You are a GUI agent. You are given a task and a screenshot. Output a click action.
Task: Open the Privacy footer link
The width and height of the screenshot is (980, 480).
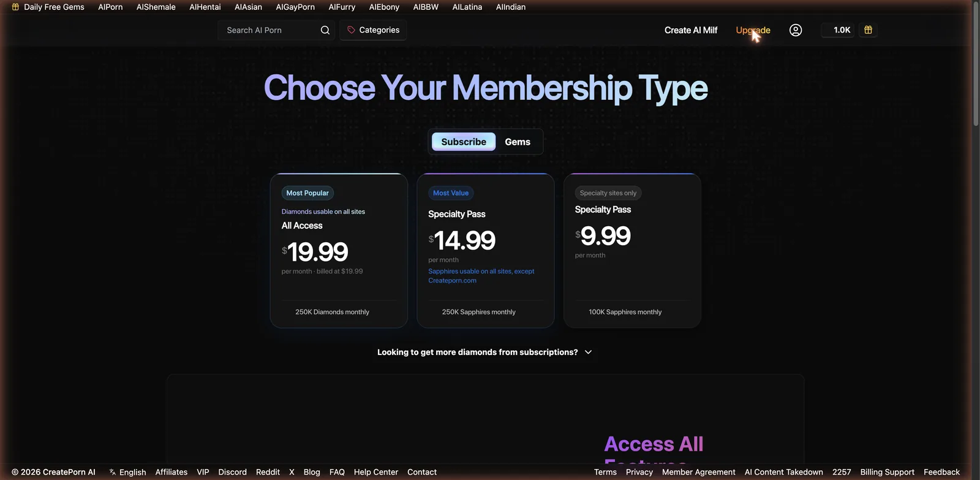639,472
